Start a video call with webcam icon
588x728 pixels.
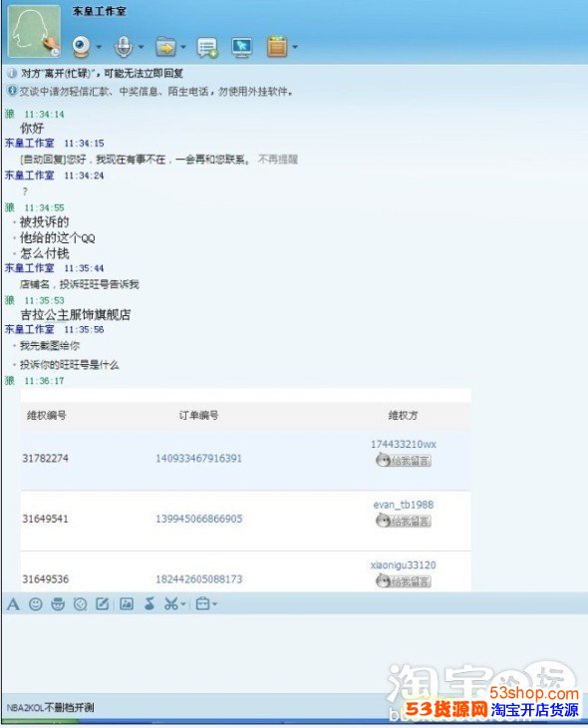coord(81,47)
